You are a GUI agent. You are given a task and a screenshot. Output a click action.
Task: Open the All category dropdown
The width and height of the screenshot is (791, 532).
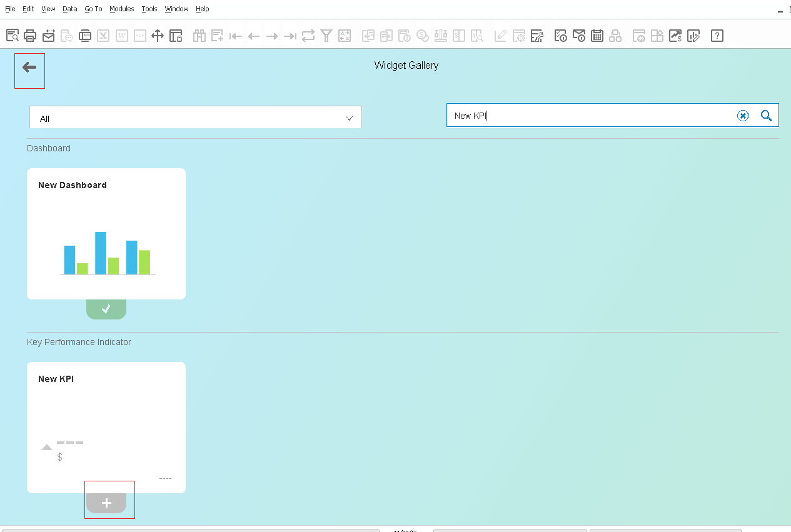coord(195,118)
